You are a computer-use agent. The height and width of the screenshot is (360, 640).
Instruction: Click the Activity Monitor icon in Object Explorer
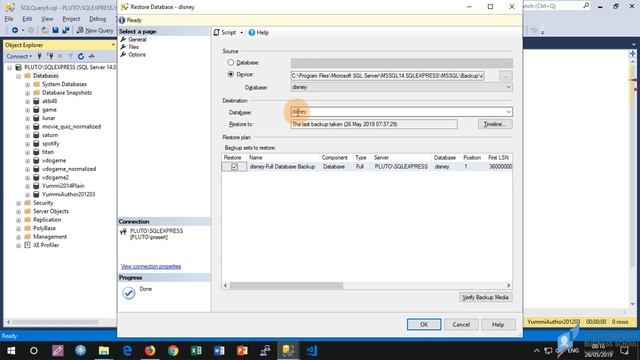point(91,56)
